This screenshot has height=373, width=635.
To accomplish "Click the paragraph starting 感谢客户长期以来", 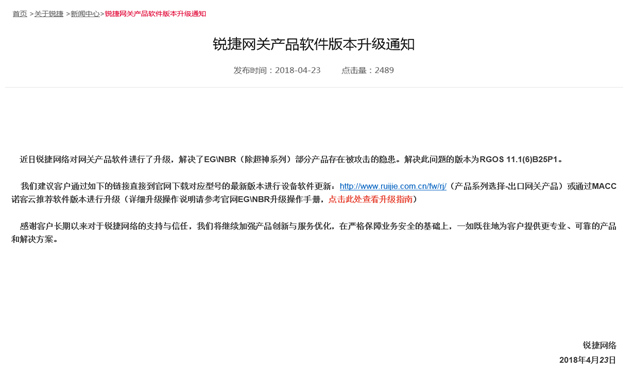I will [x=314, y=233].
